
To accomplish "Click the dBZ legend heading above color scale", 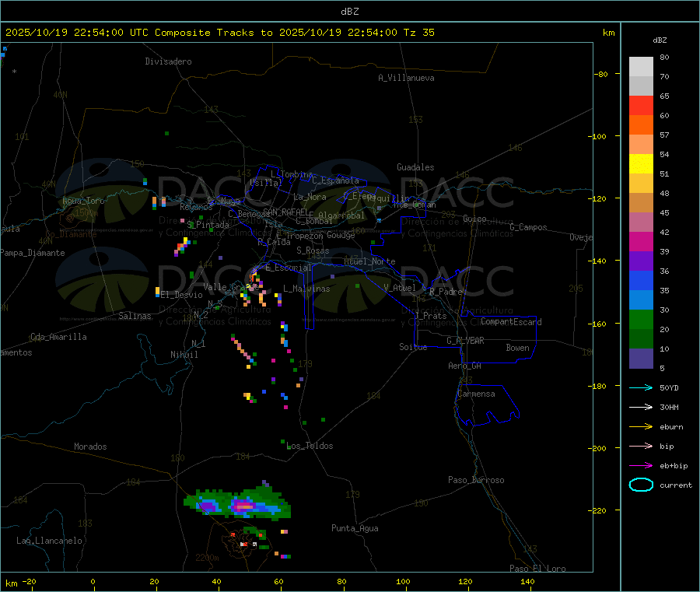I will 660,40.
